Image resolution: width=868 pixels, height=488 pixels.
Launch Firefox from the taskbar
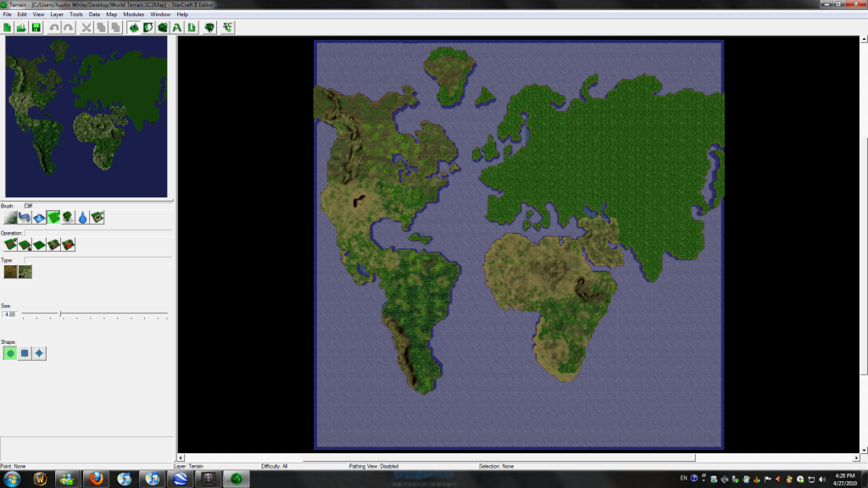point(96,479)
